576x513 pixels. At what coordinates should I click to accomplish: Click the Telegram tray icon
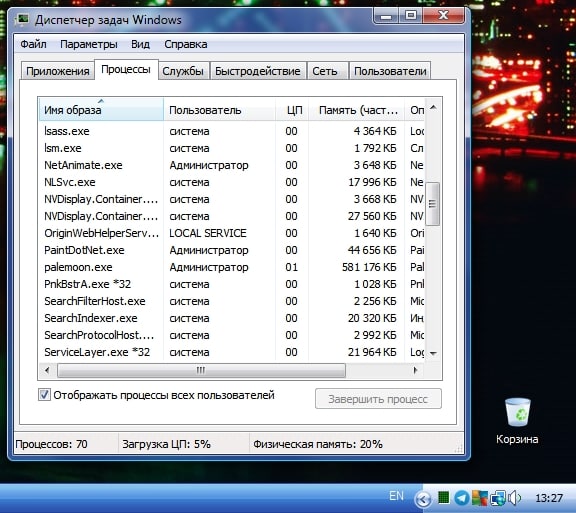pyautogui.click(x=462, y=498)
